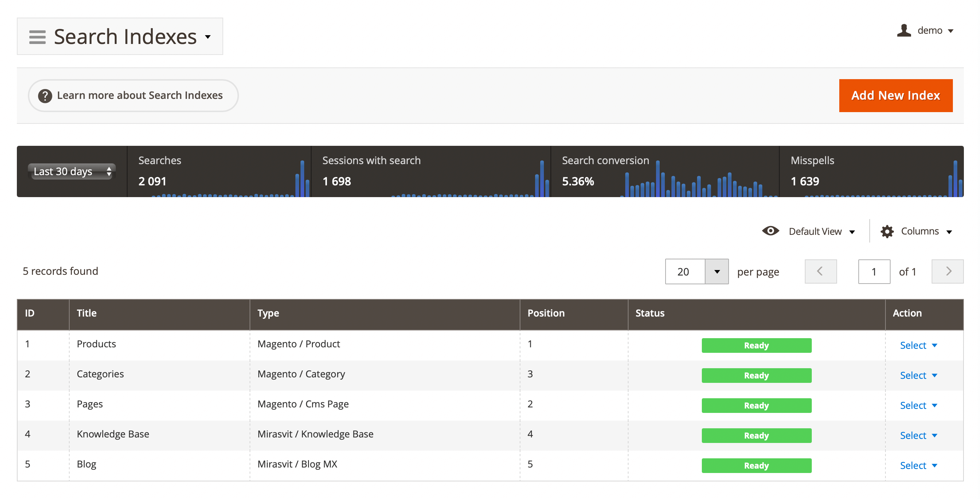Viewport: 980px width, 499px height.
Task: Go to previous page arrow
Action: [x=820, y=271]
